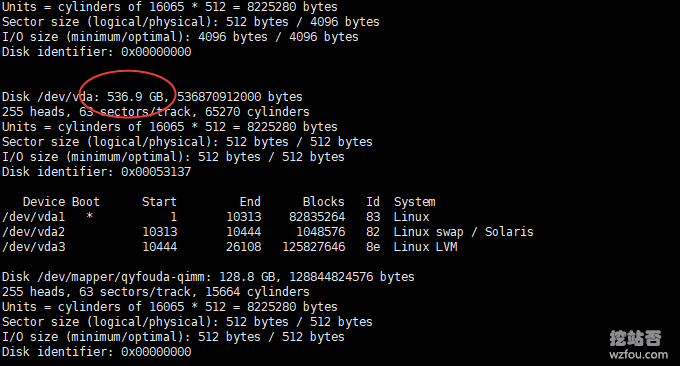The width and height of the screenshot is (680, 366).
Task: Click the '15664 cylinders' text
Action: tap(257, 292)
